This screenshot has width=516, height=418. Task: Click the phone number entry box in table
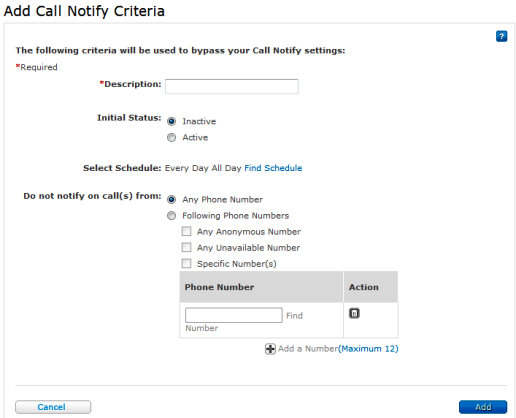tap(234, 315)
